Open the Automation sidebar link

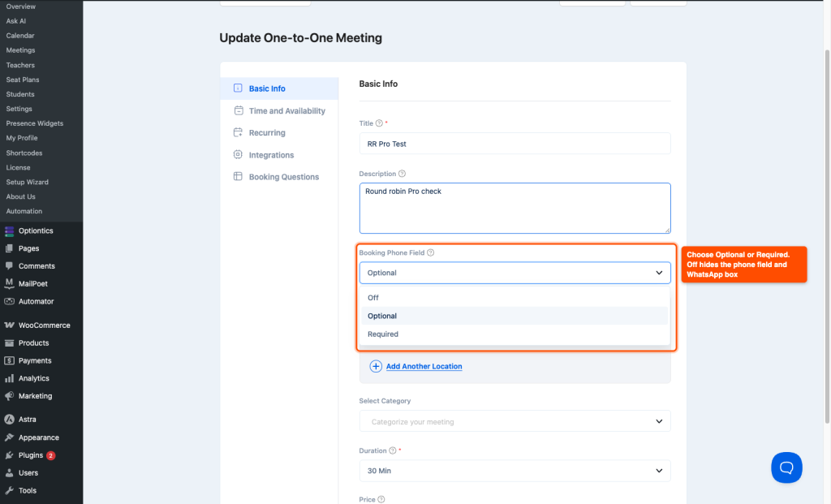click(24, 211)
